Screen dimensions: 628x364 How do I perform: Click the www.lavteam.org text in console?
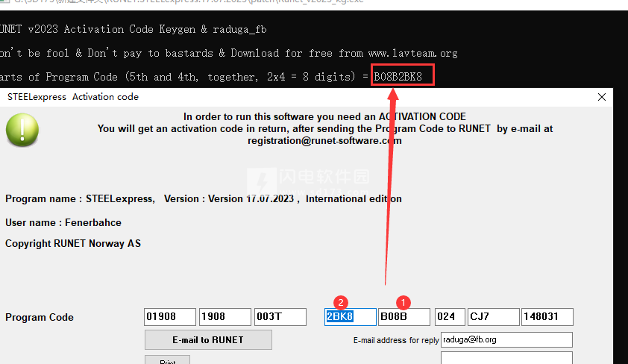pos(412,53)
